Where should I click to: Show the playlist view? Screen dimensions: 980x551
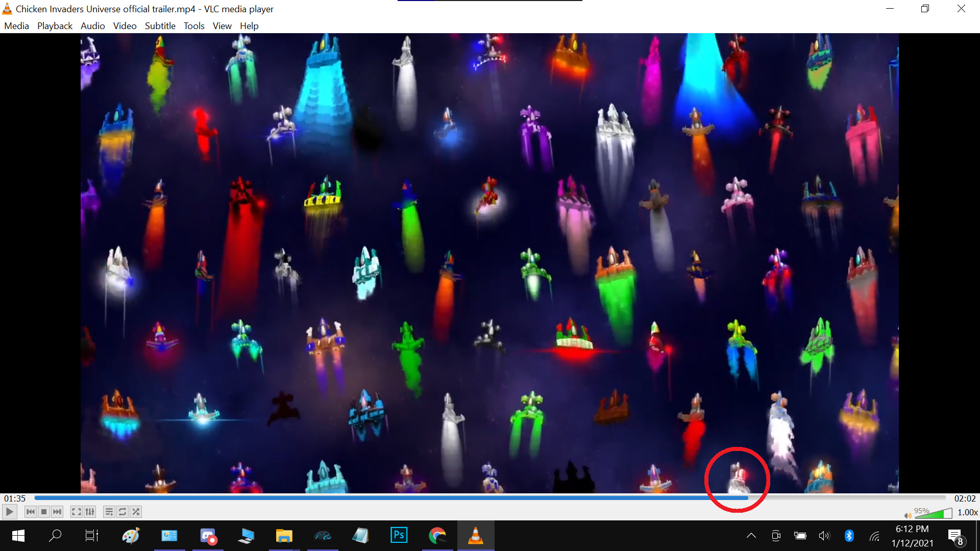pos(109,512)
